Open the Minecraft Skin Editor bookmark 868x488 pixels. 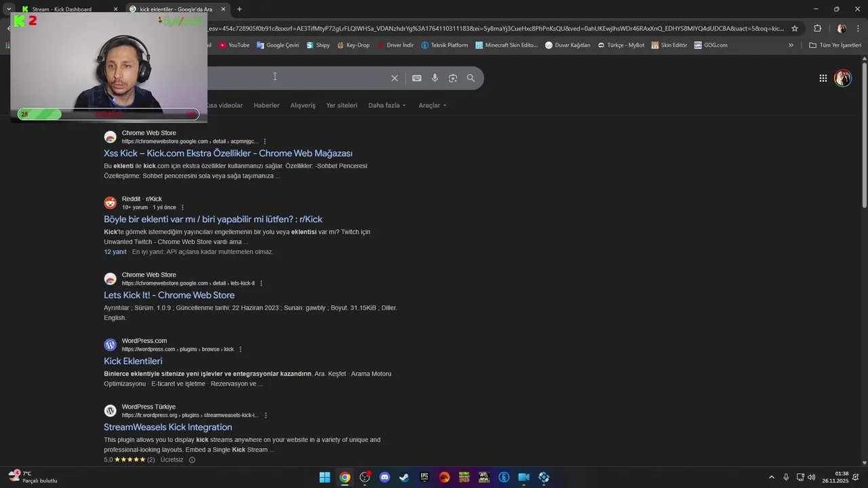pyautogui.click(x=507, y=45)
